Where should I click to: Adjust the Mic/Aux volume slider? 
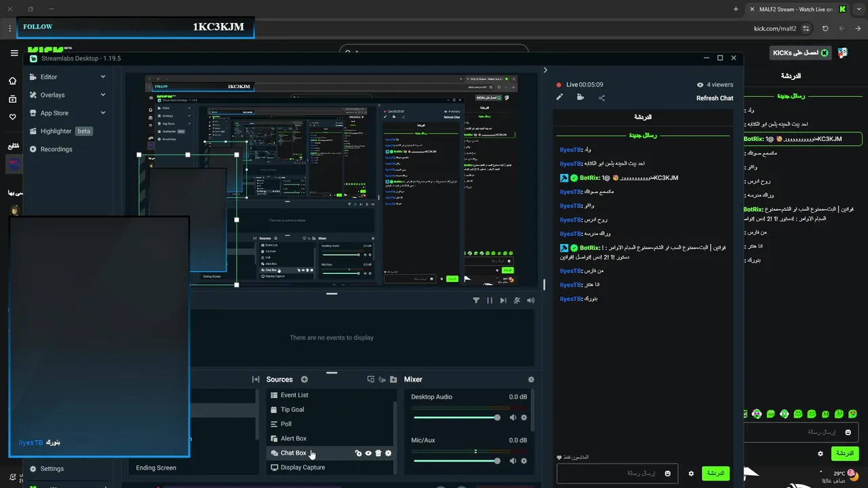[x=456, y=461]
